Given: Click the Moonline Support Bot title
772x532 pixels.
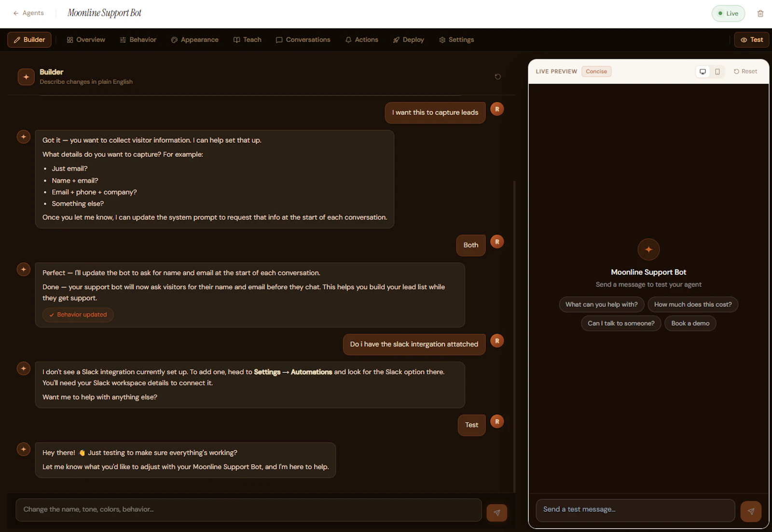Looking at the screenshot, I should pos(104,13).
